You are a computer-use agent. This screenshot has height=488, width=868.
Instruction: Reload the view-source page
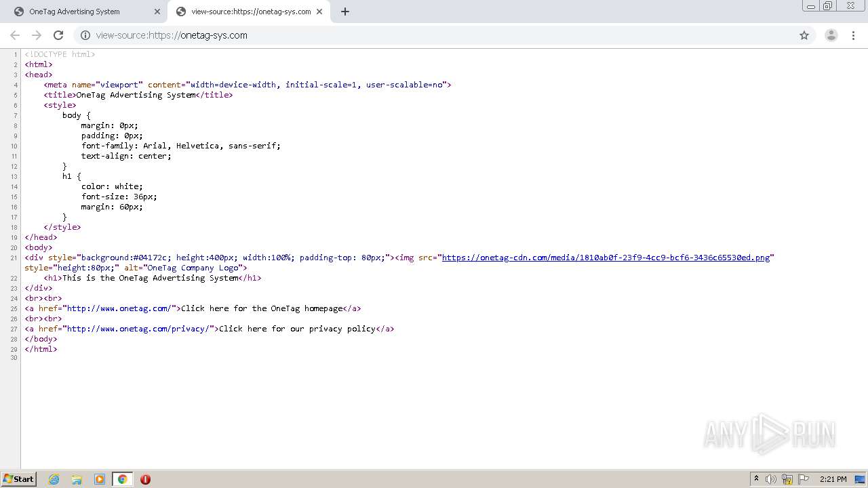click(x=58, y=35)
